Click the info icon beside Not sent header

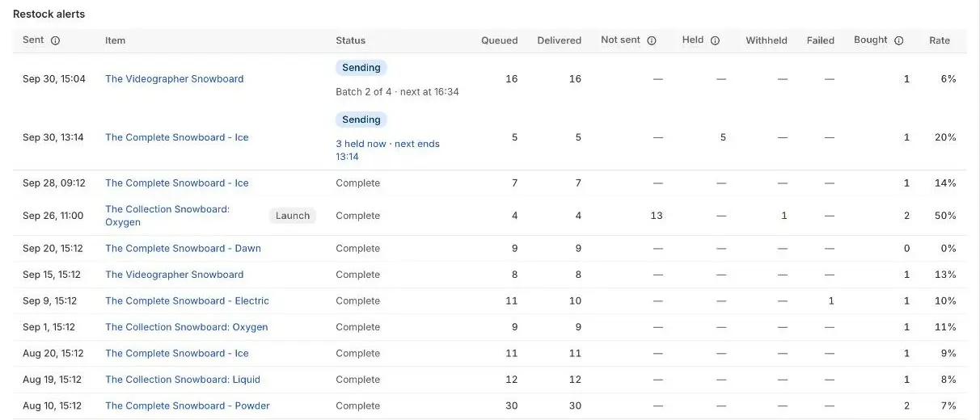tap(652, 40)
